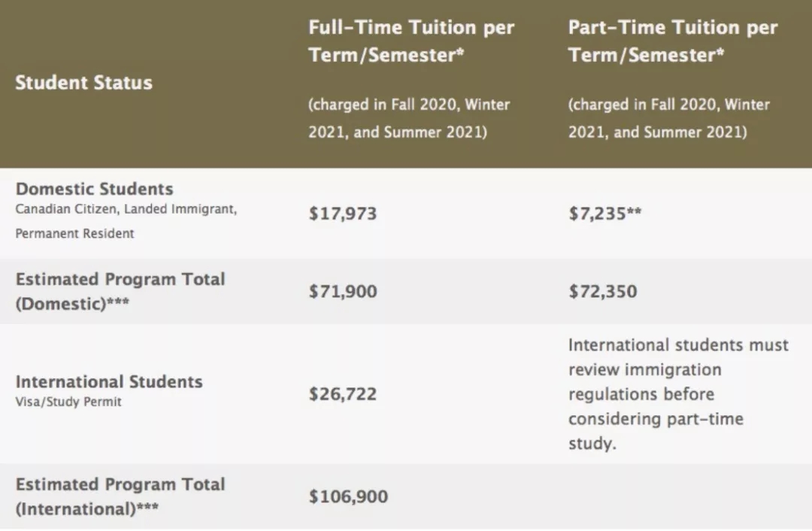Click the Student Status column header
This screenshot has width=812, height=531.
click(83, 83)
